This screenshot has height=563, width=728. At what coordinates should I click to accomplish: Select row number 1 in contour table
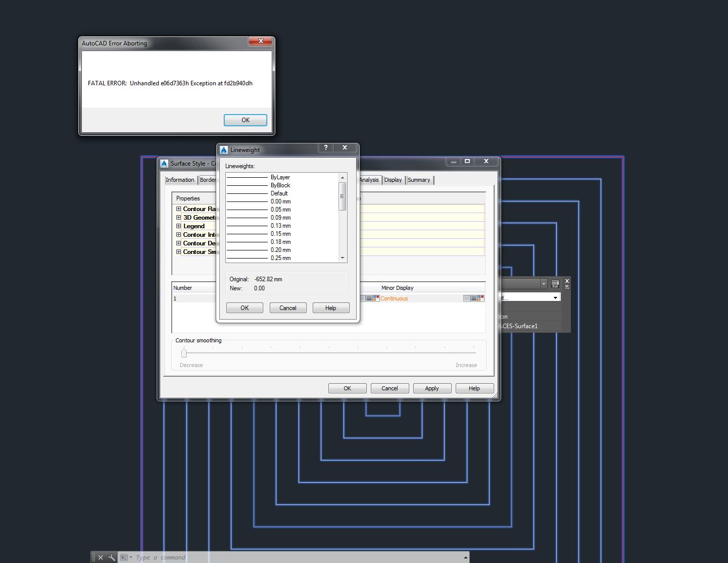click(194, 298)
